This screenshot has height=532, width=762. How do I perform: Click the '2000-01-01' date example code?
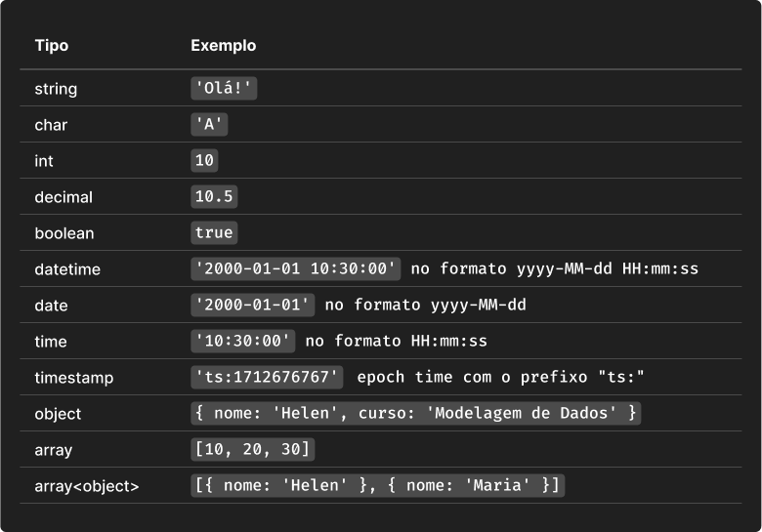[x=252, y=306]
